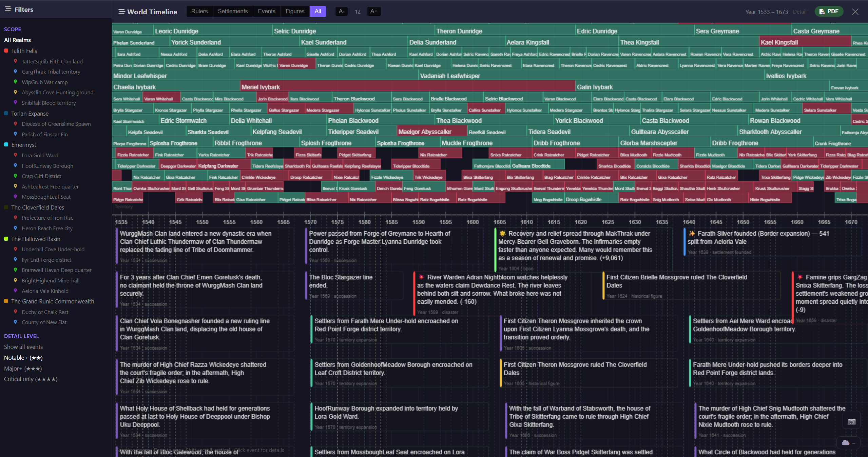Click Heron Reach Free city pin icon
The height and width of the screenshot is (457, 868).
pyautogui.click(x=15, y=228)
